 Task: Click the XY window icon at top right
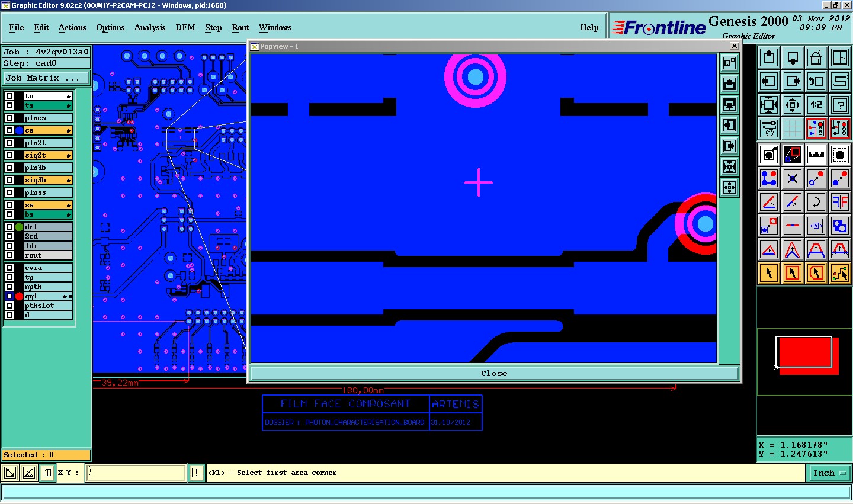pos(840,57)
